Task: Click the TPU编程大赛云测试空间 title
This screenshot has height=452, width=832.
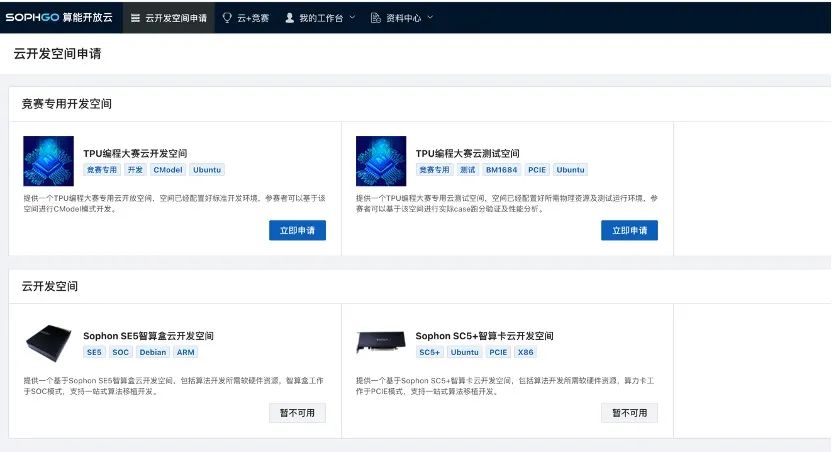Action: [467, 153]
